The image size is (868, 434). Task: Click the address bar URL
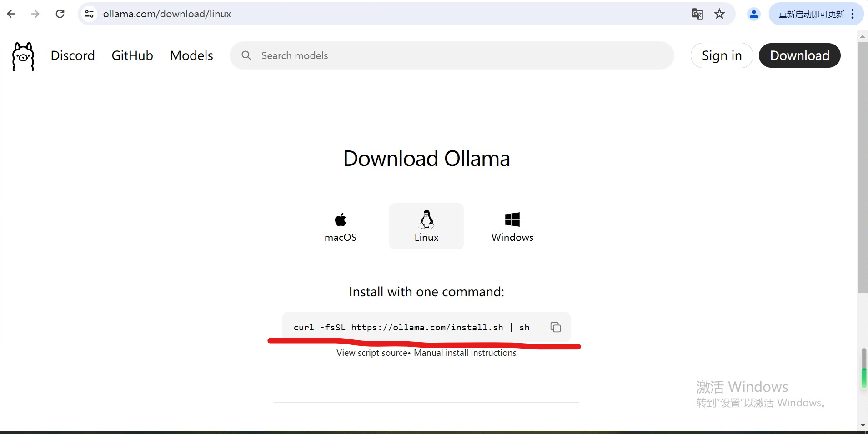click(167, 14)
